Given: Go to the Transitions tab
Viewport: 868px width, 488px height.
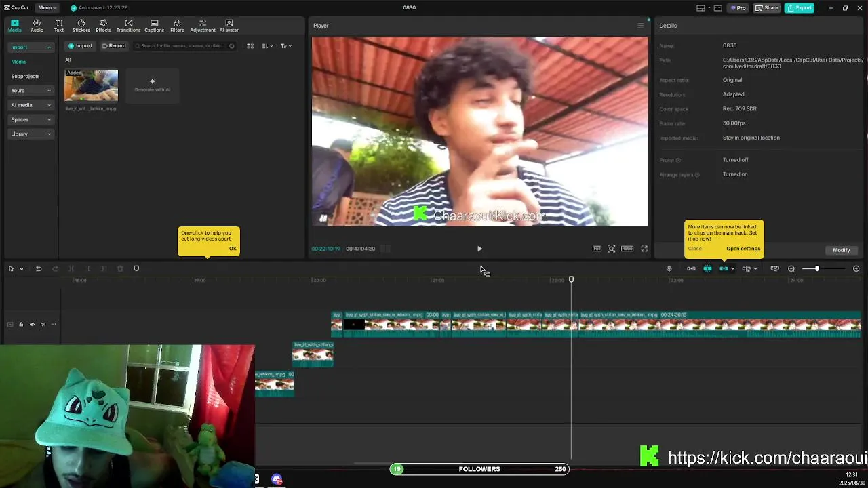Looking at the screenshot, I should tap(128, 26).
